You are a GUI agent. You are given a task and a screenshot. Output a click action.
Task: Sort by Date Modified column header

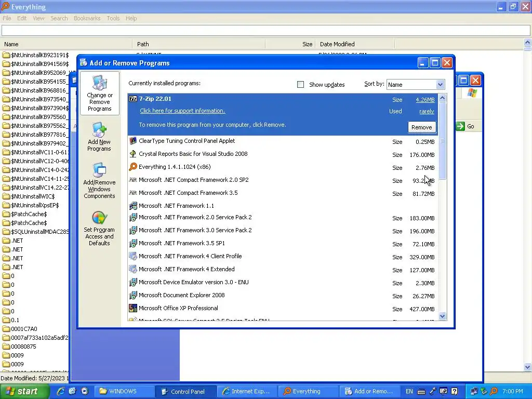pyautogui.click(x=355, y=44)
